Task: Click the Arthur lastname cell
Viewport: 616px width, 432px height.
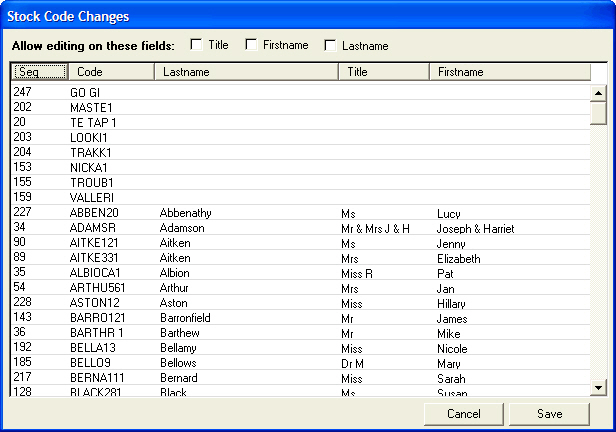Action: point(174,288)
